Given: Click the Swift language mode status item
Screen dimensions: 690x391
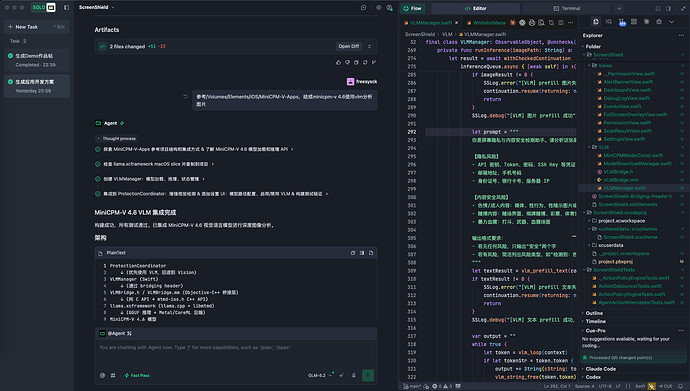Looking at the screenshot, I should tap(640, 386).
